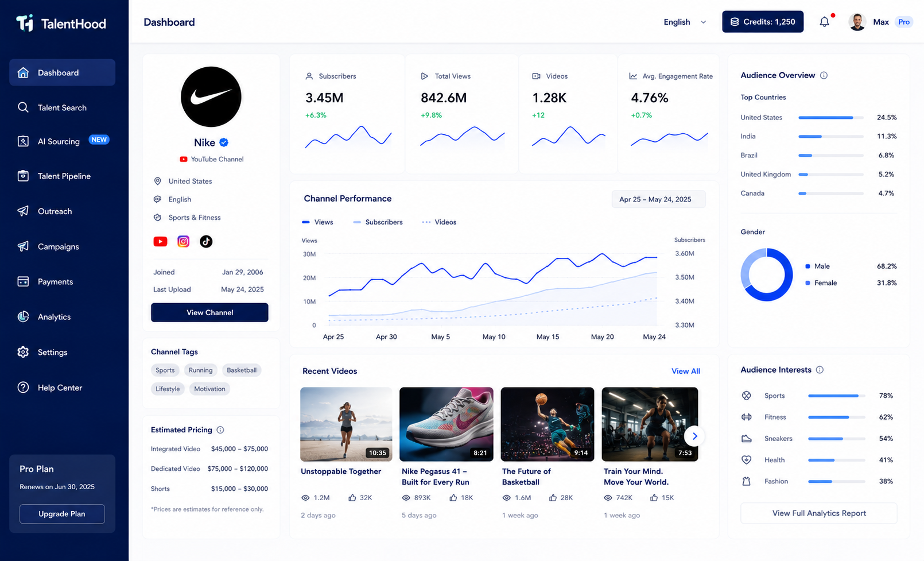
Task: Toggle the Subscribers series in chart legend
Action: [x=378, y=222]
